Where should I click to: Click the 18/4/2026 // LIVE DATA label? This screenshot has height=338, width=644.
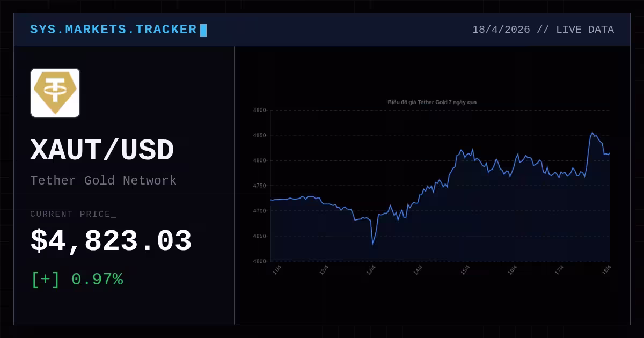click(543, 30)
